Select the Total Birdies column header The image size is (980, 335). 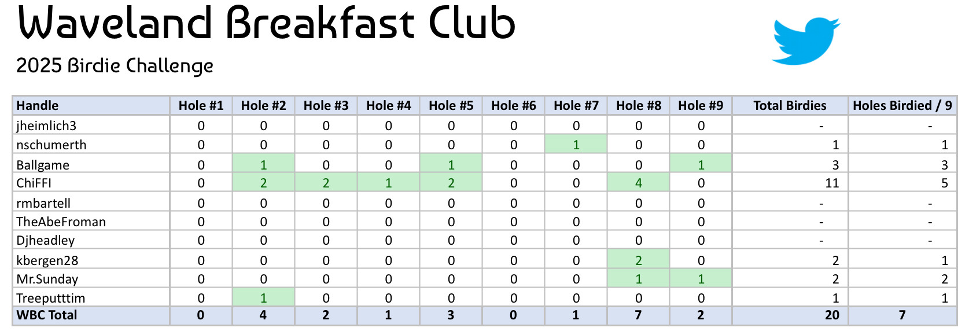[x=790, y=105]
